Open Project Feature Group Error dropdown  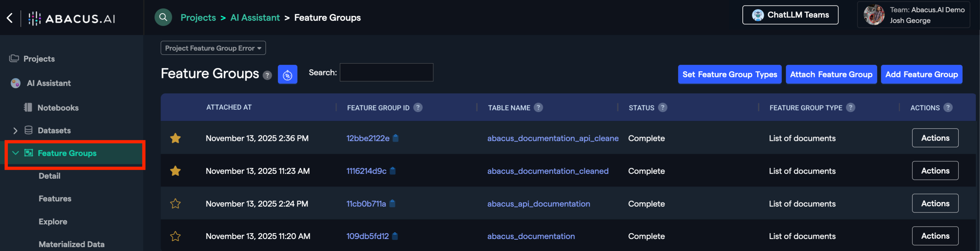pos(213,48)
